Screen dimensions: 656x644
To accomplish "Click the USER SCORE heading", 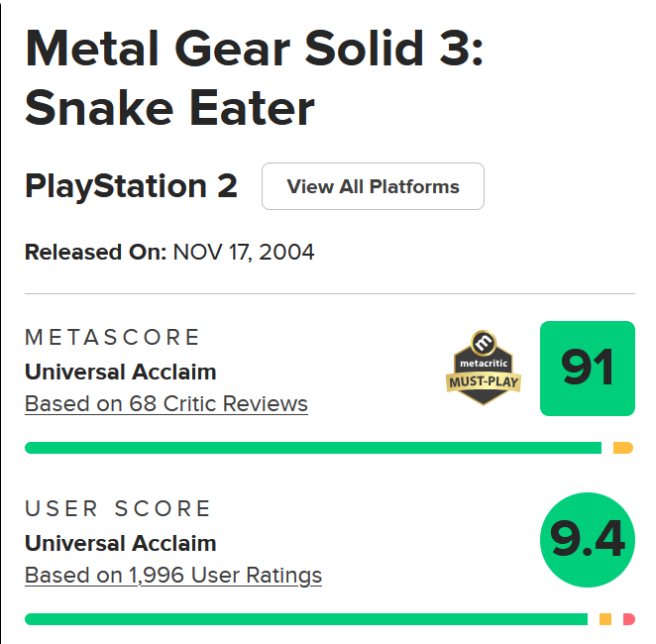I will [x=119, y=509].
